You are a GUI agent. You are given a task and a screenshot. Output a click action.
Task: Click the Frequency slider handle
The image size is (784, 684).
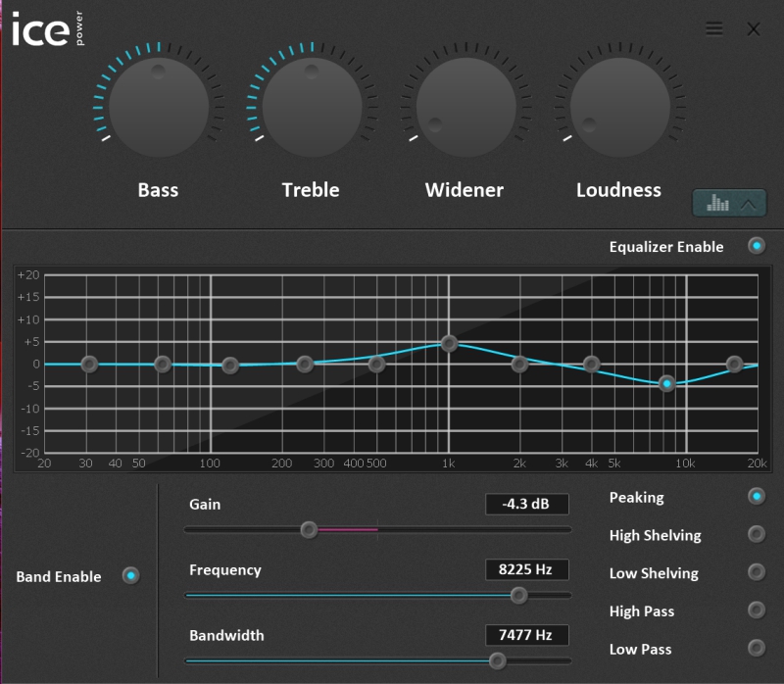(x=518, y=595)
